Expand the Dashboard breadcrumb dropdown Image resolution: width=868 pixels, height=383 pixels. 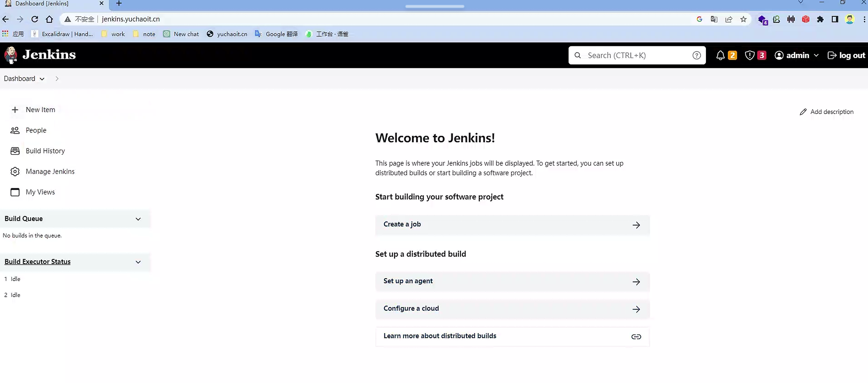coord(42,79)
